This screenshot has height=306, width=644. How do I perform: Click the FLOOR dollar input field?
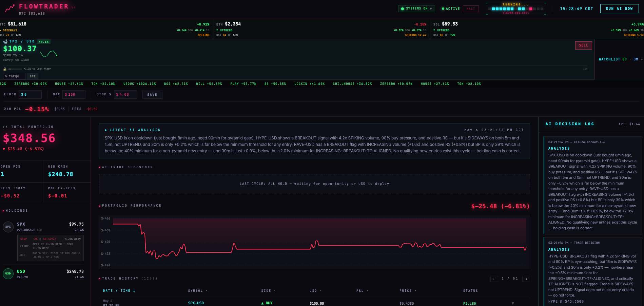click(31, 95)
